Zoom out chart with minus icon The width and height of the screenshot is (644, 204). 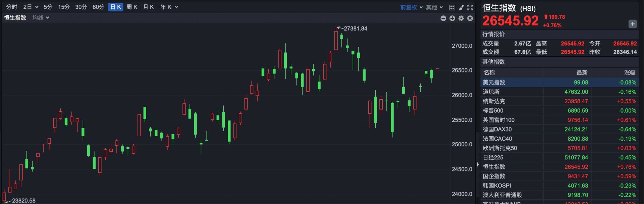[443, 18]
